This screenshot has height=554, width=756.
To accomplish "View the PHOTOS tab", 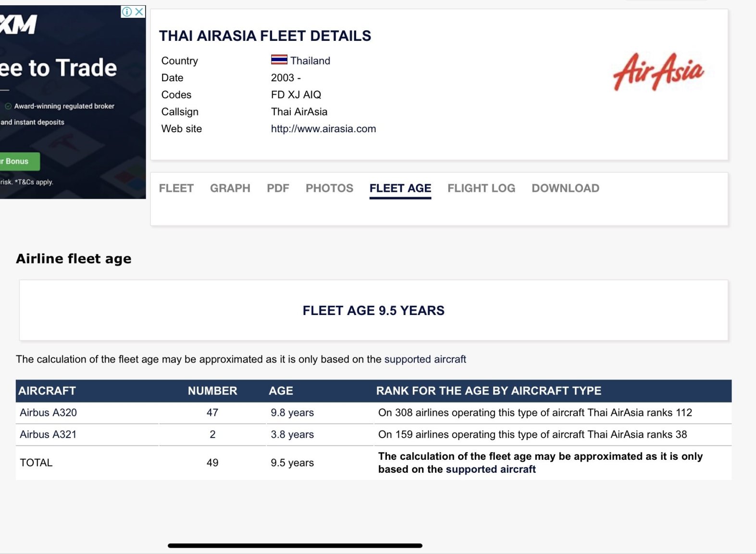I will coord(330,188).
